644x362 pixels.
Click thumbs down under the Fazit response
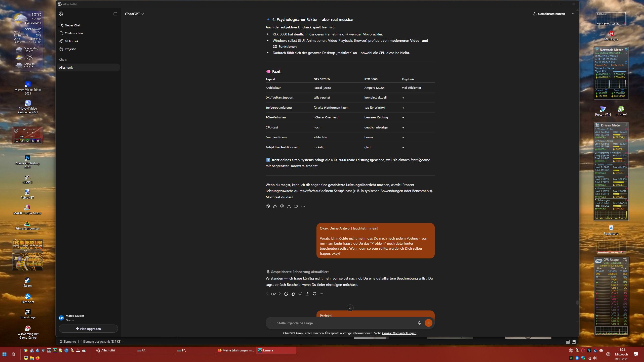[282, 206]
